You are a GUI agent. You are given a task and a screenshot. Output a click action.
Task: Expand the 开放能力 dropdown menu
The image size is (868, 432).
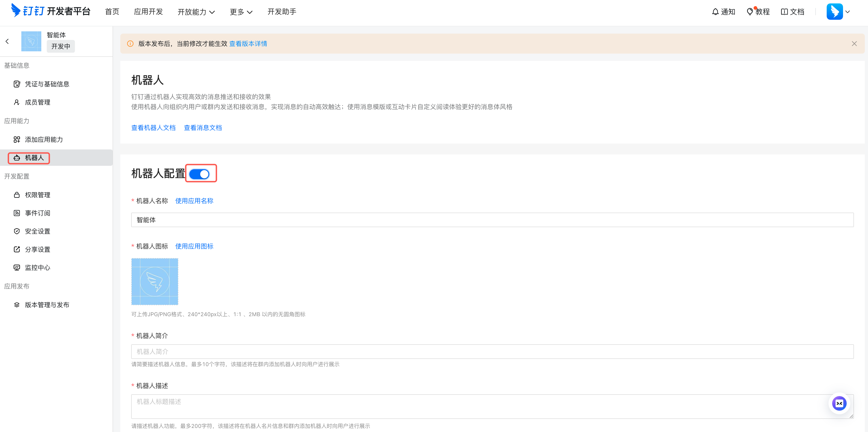point(196,12)
